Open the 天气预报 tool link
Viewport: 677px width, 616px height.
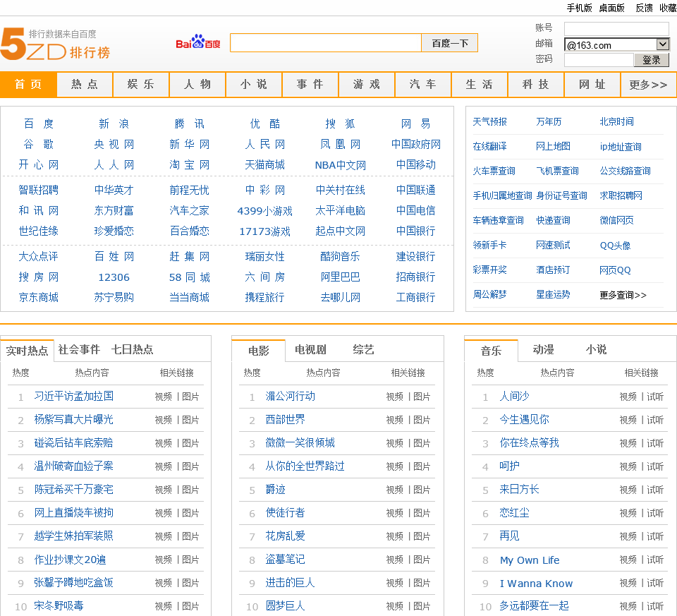click(x=489, y=121)
